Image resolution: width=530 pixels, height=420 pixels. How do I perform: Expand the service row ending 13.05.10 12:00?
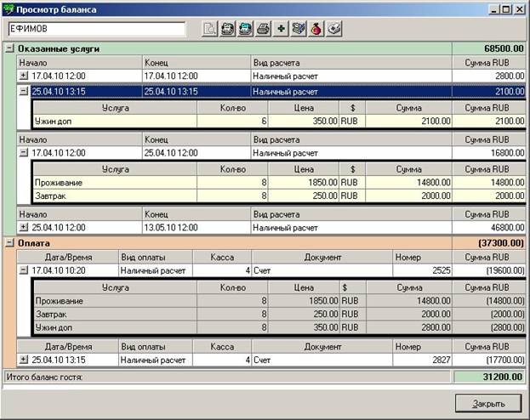(24, 228)
